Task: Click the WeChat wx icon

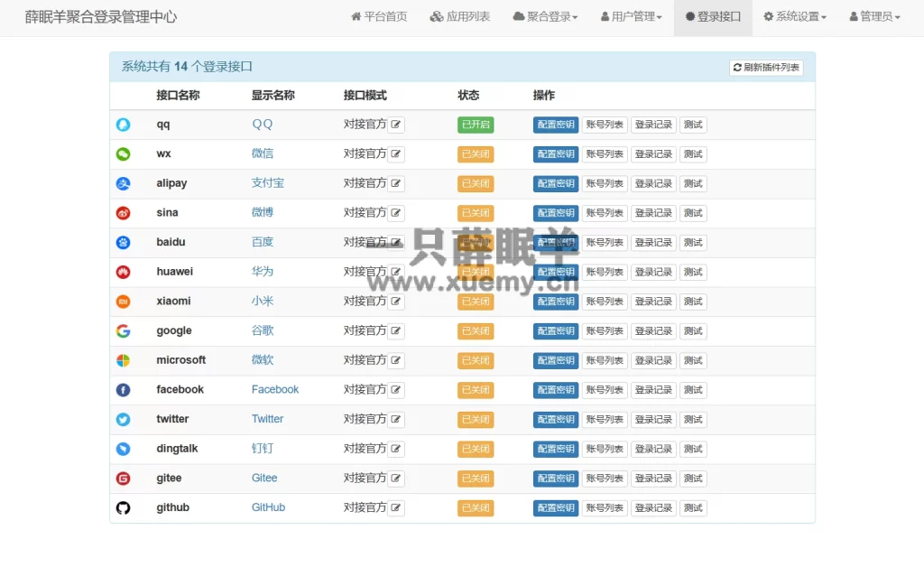Action: [123, 153]
